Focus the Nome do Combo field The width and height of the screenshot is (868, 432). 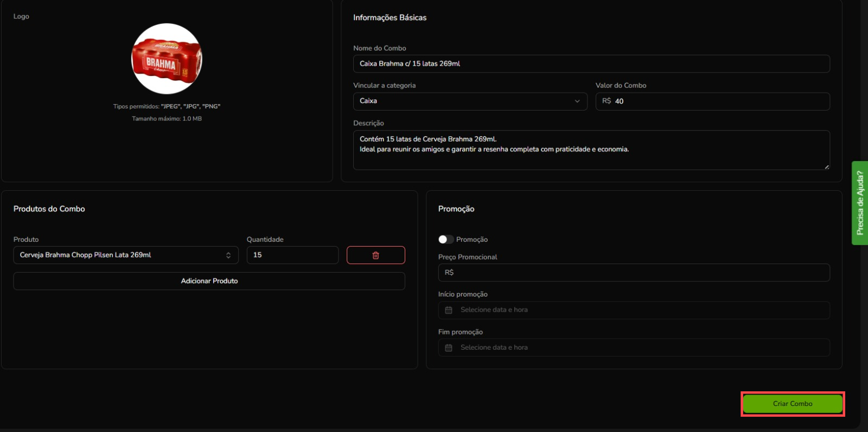point(591,63)
